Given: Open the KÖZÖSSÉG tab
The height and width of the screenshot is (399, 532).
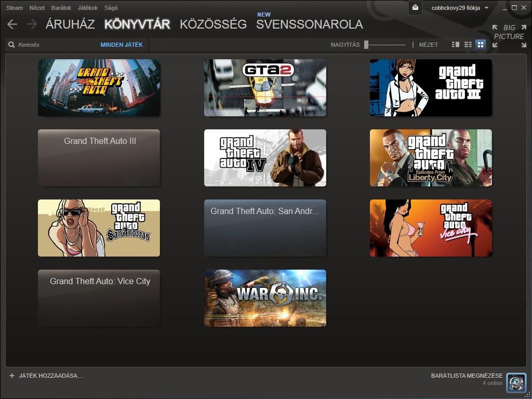Looking at the screenshot, I should tap(213, 24).
